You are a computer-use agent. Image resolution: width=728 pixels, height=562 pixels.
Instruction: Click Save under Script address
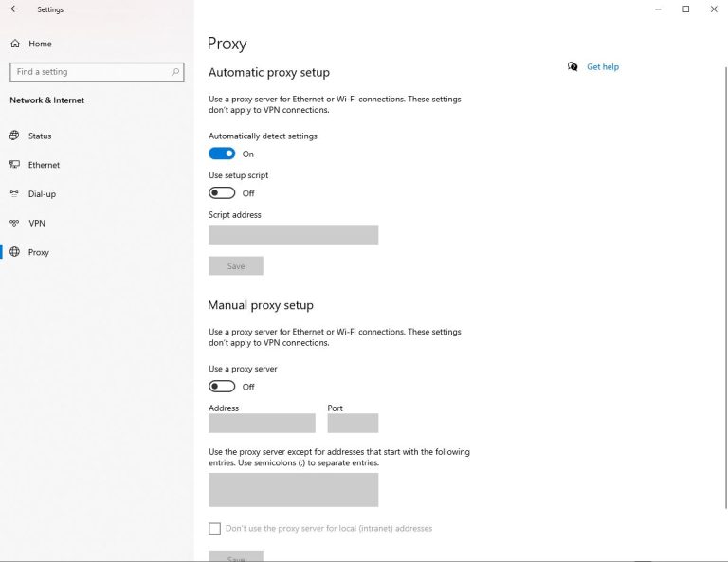pos(236,266)
